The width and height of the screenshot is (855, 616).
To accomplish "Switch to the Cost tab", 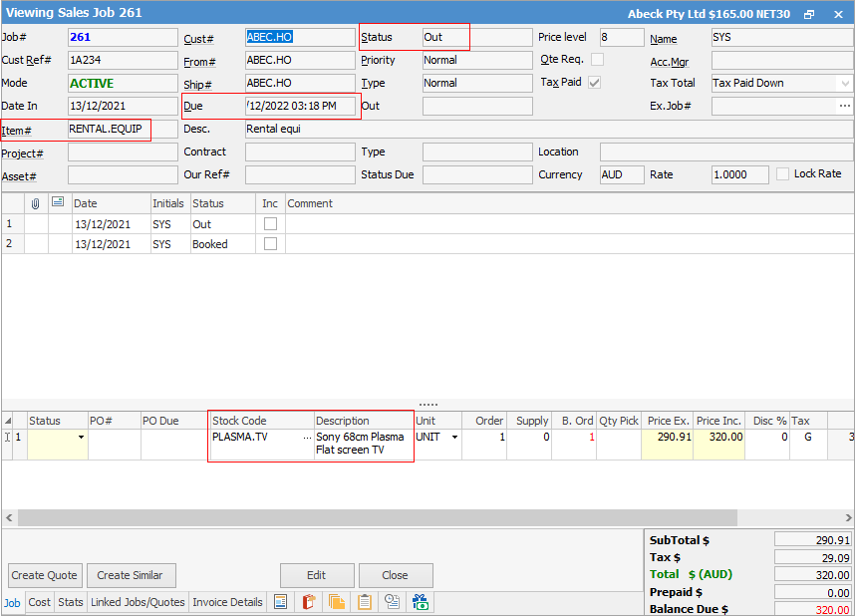I will tap(40, 602).
